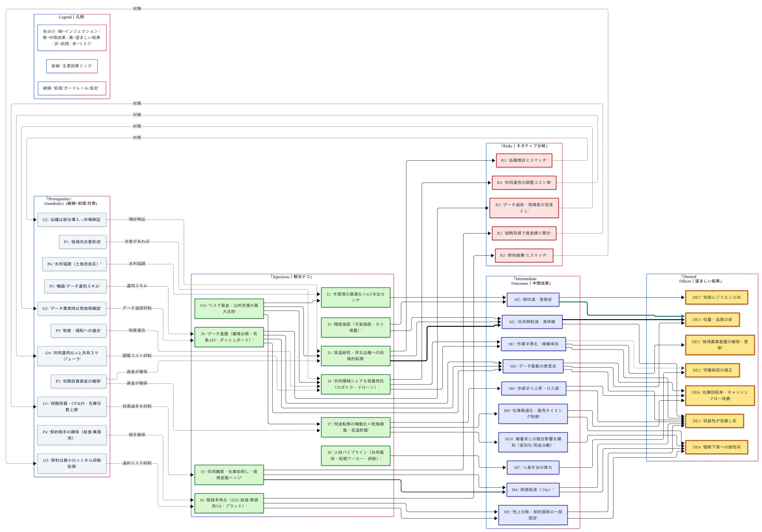Select node R3 データ過信・現場差の見落とし
762x532 pixels.
pyautogui.click(x=524, y=208)
